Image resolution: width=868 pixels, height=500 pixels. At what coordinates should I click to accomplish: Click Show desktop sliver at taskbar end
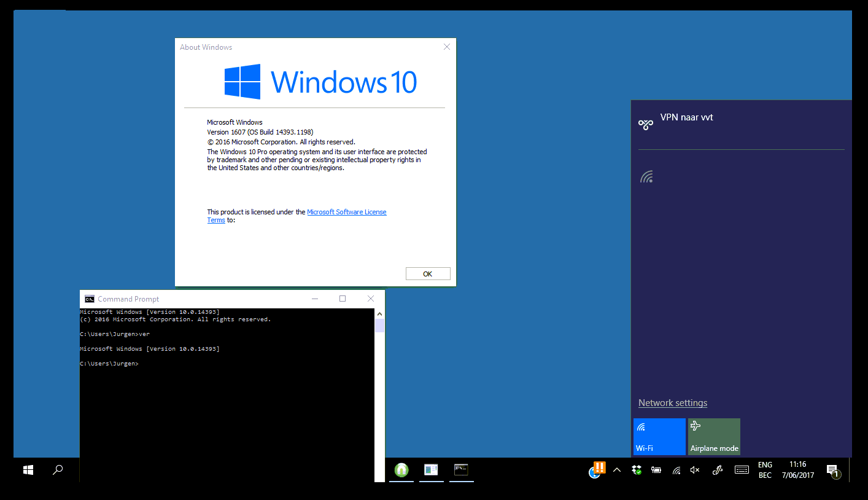pos(851,470)
